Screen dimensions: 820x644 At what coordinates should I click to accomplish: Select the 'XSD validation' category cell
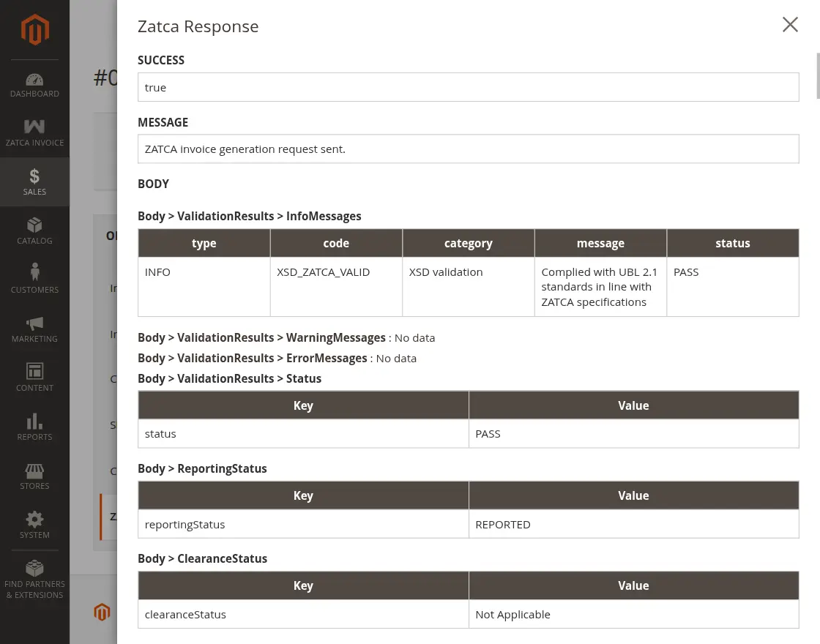[x=469, y=286]
